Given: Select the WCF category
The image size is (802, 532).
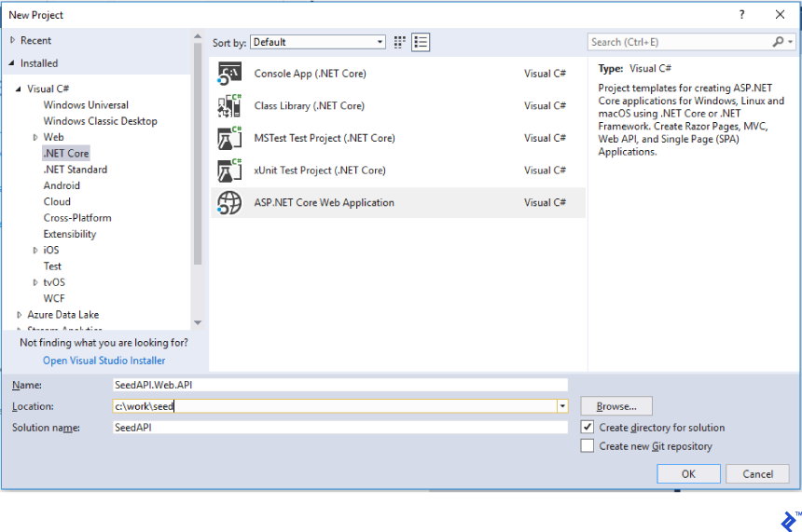Looking at the screenshot, I should pos(54,298).
